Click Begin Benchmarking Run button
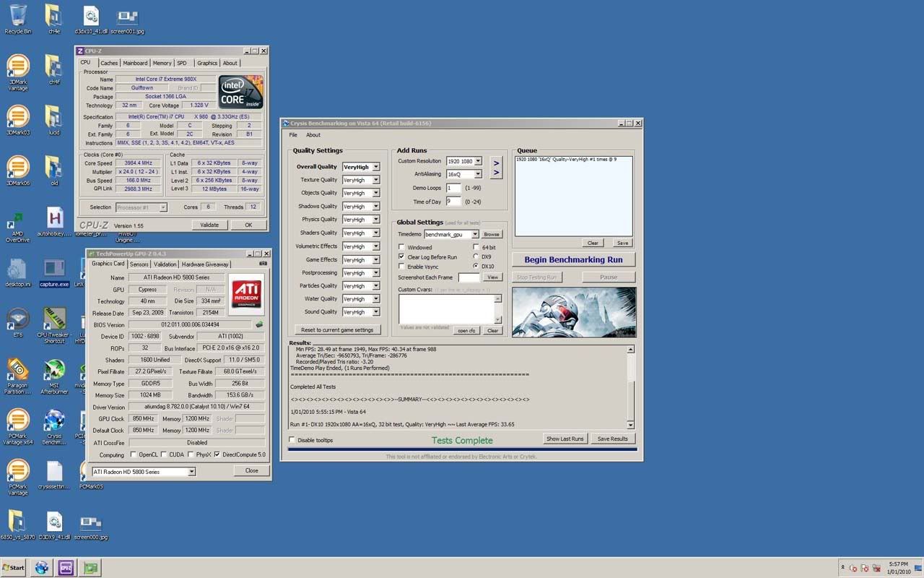The width and height of the screenshot is (924, 578). coord(573,259)
